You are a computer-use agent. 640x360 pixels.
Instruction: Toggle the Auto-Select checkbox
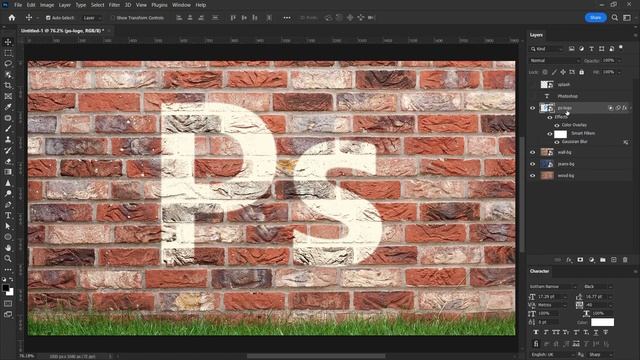click(48, 18)
